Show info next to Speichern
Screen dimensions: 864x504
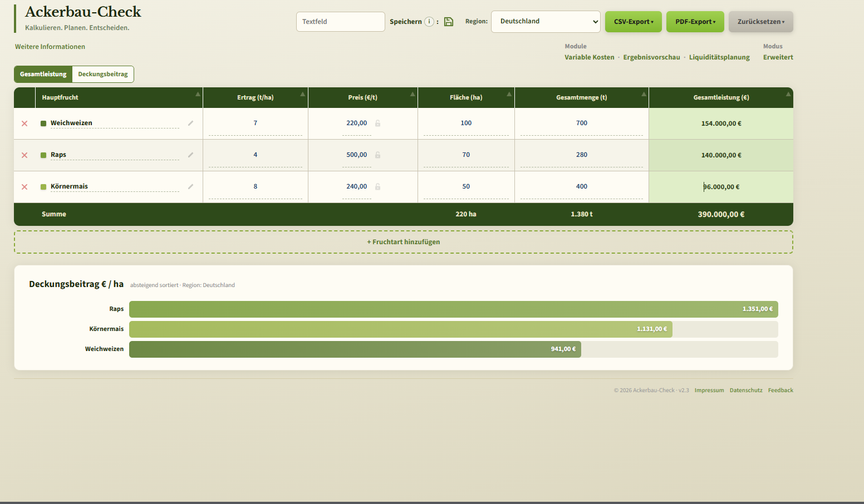click(429, 22)
